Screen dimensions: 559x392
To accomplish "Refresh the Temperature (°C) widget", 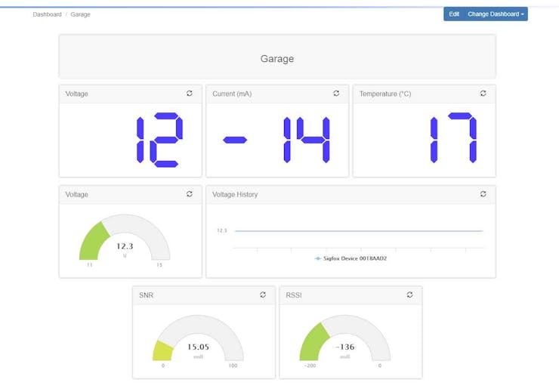I will (x=483, y=94).
